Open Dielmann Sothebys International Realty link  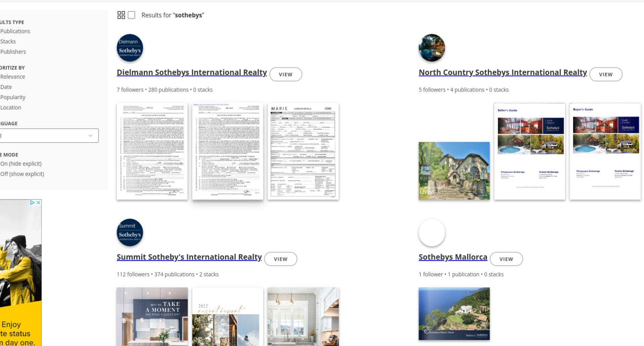pyautogui.click(x=192, y=72)
